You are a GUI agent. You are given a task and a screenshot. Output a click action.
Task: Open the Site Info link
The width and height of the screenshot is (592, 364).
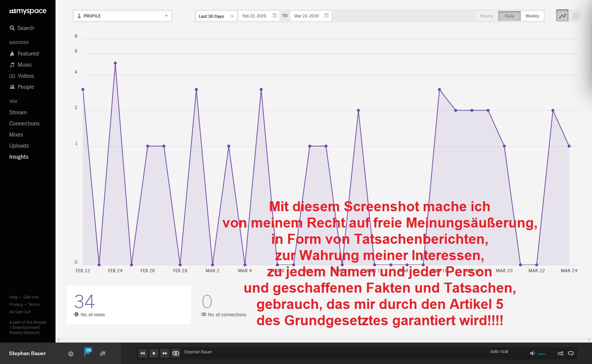coord(31,297)
